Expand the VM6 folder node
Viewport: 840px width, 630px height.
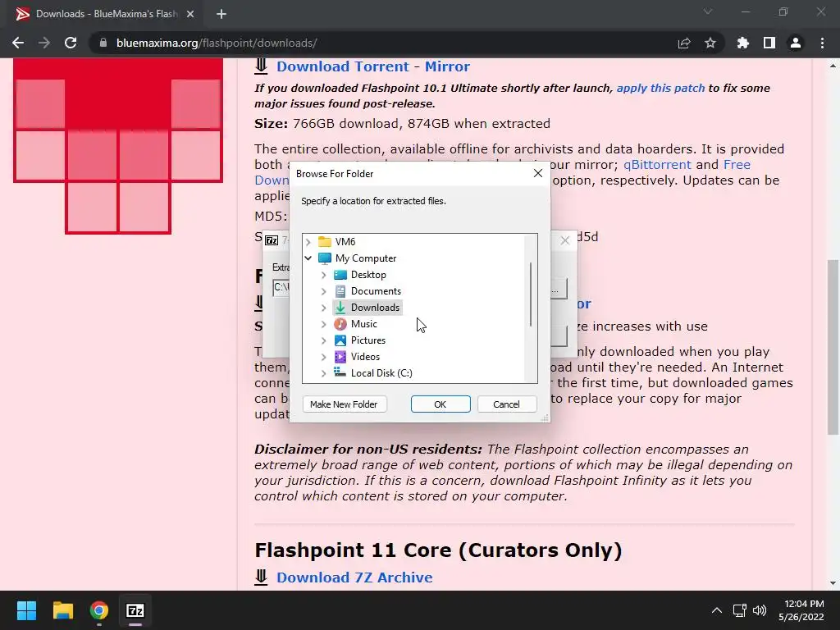[x=308, y=242]
